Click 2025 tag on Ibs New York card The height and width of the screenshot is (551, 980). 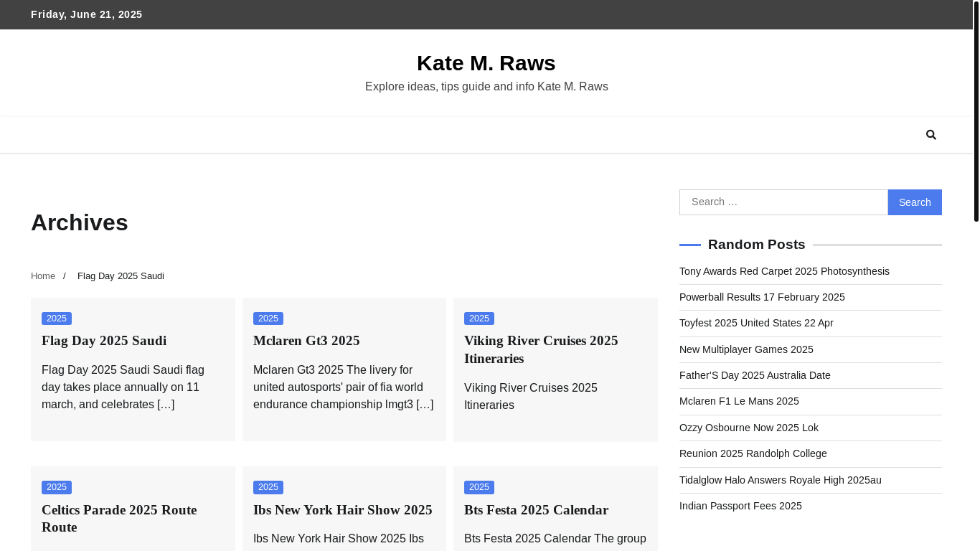tap(268, 487)
